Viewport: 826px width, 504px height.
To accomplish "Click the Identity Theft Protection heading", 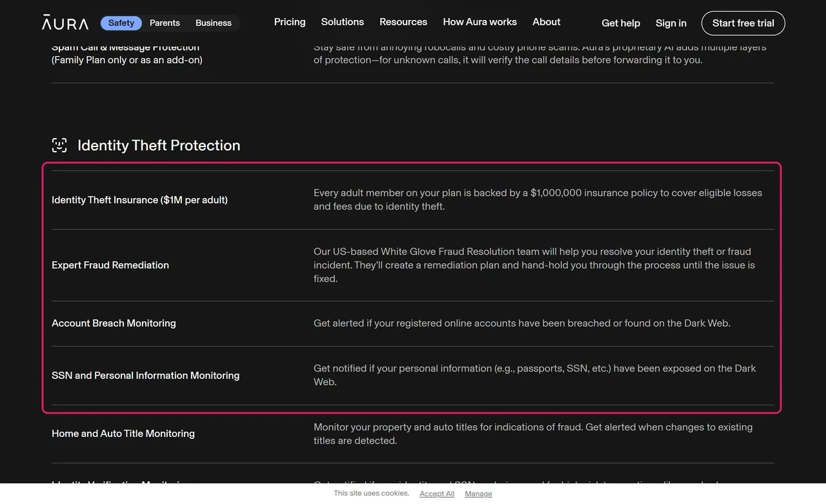I will (x=159, y=145).
